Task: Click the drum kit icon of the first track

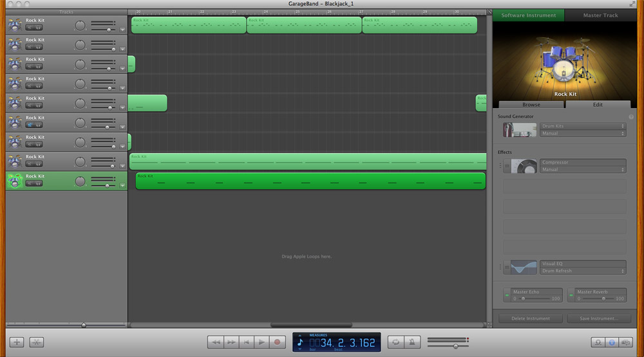Action: click(15, 25)
